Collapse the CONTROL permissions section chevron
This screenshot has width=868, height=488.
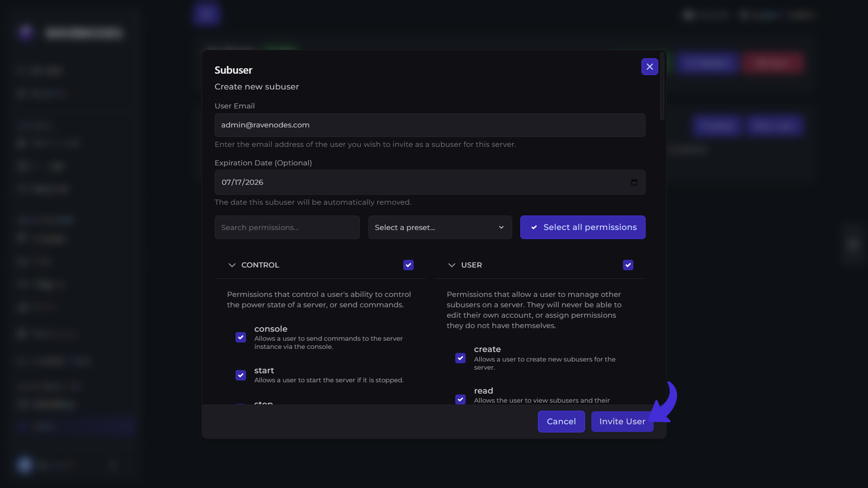tap(232, 265)
